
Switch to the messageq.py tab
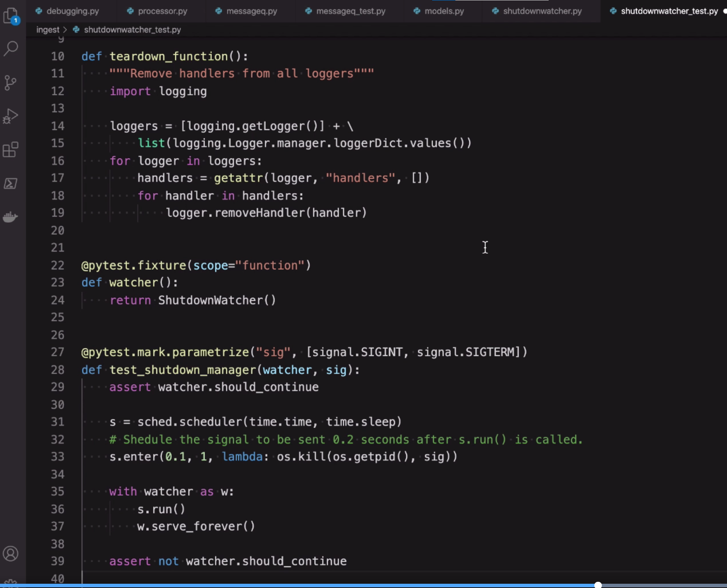pyautogui.click(x=251, y=11)
